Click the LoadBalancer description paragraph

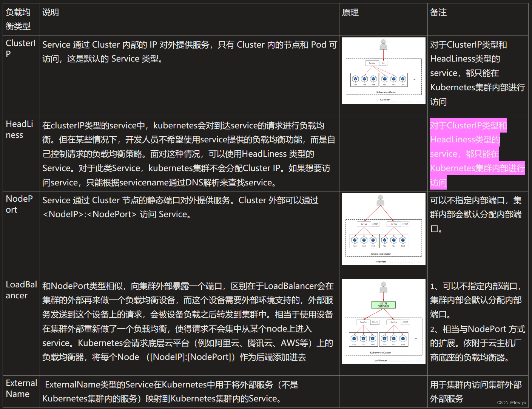pyautogui.click(x=188, y=322)
